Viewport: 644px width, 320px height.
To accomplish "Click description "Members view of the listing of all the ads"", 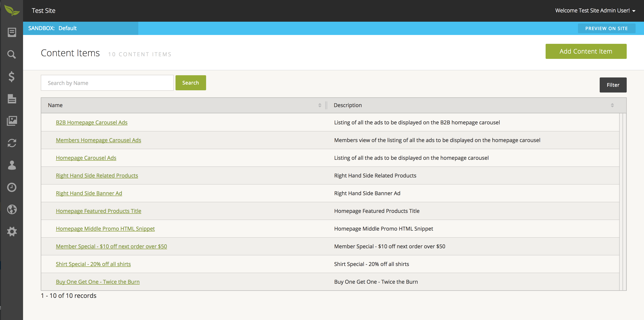I will 437,140.
